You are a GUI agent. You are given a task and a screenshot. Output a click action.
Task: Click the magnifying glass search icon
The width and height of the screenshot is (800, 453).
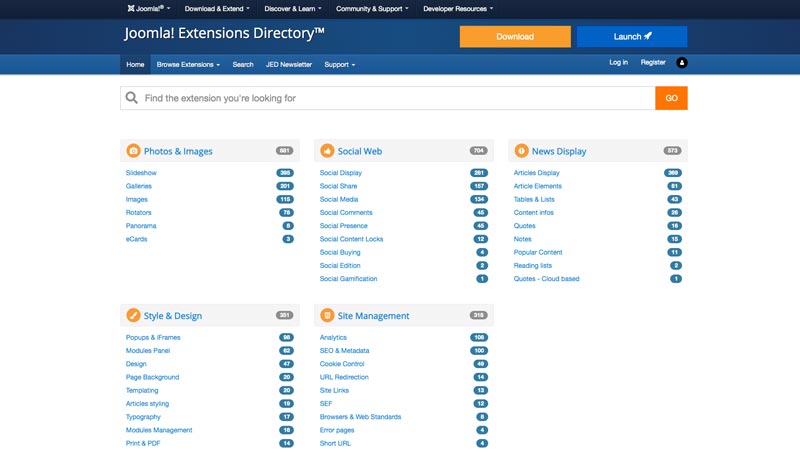[132, 97]
